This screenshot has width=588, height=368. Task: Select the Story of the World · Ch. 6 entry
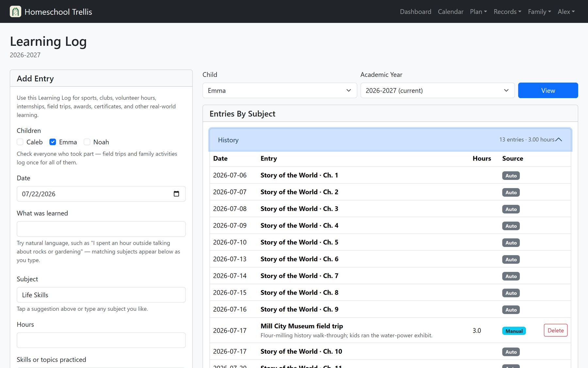[299, 259]
